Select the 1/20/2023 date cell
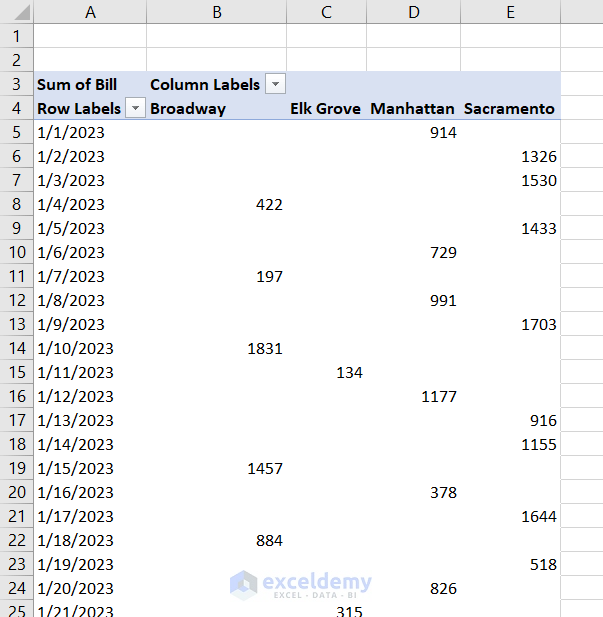 click(90, 588)
